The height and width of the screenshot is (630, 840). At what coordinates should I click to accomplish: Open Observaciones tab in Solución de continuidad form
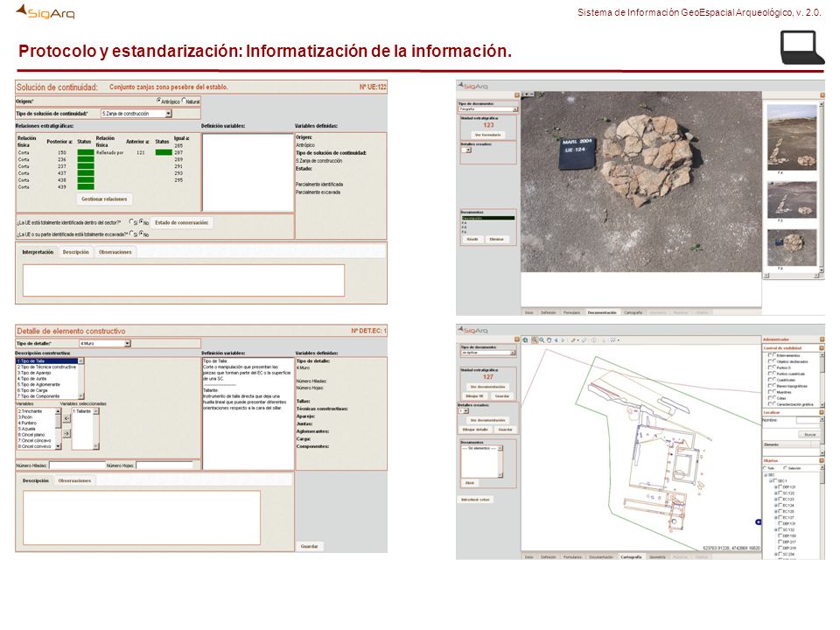pos(115,252)
